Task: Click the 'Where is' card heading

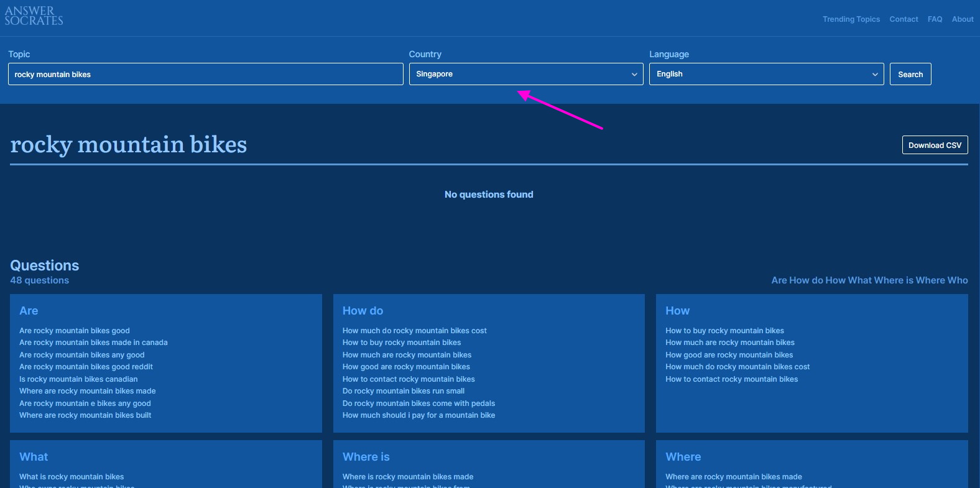Action: pyautogui.click(x=366, y=457)
